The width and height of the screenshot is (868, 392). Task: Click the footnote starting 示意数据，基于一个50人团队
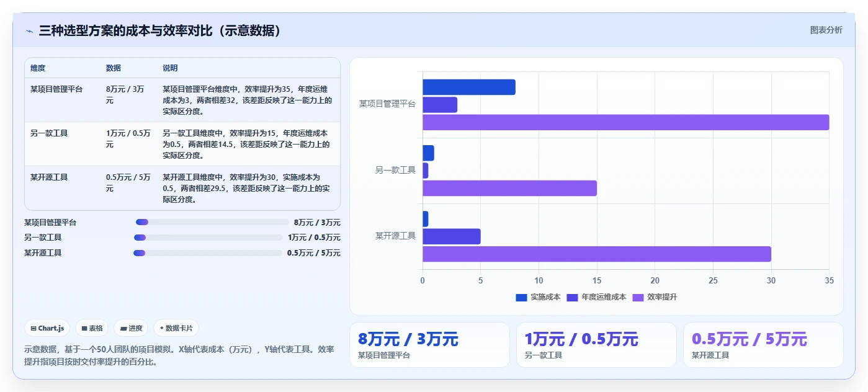pyautogui.click(x=179, y=355)
